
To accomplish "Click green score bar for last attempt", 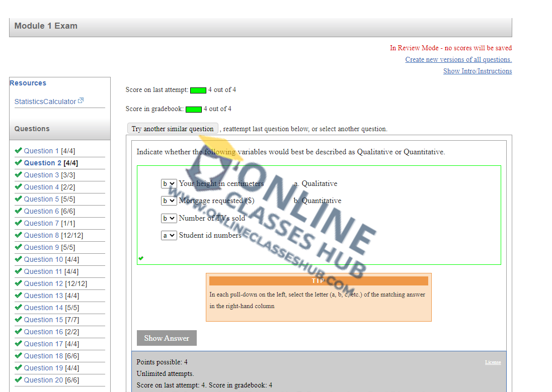I will coord(198,90).
